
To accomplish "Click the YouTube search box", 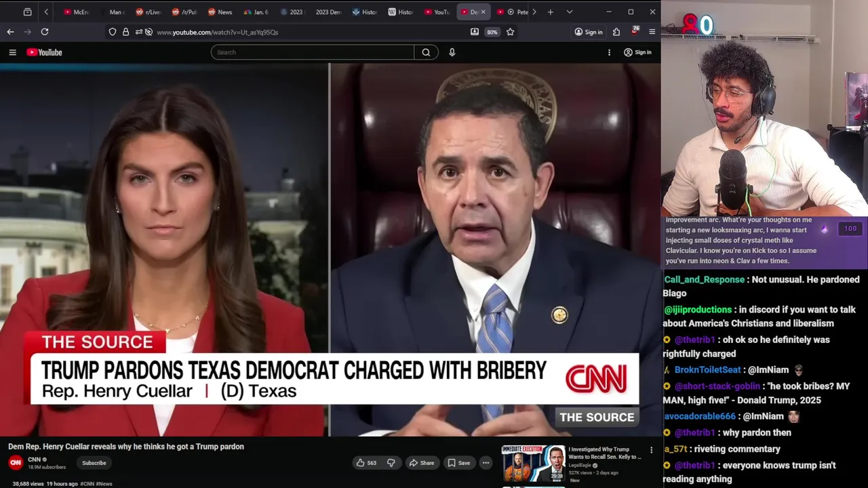I will (x=312, y=52).
